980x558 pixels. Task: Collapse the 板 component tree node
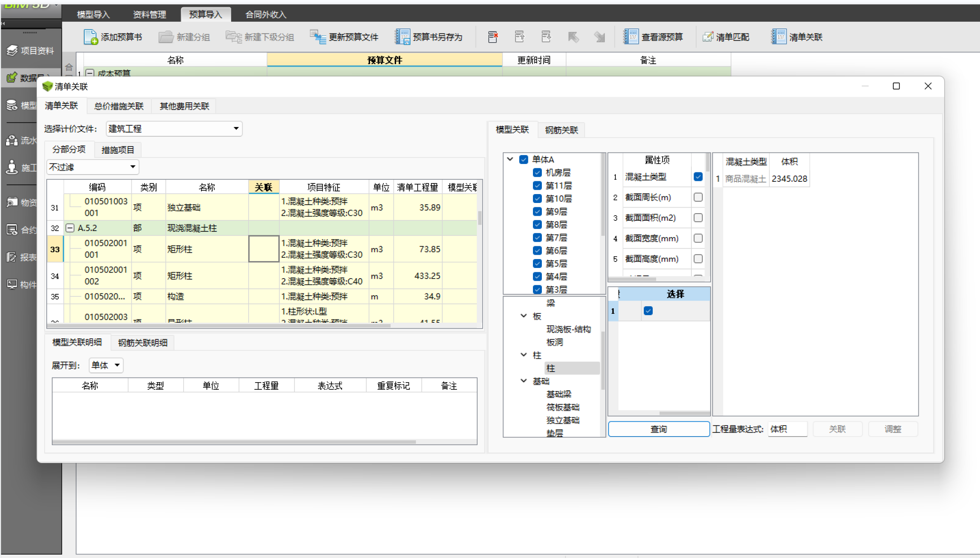point(524,316)
